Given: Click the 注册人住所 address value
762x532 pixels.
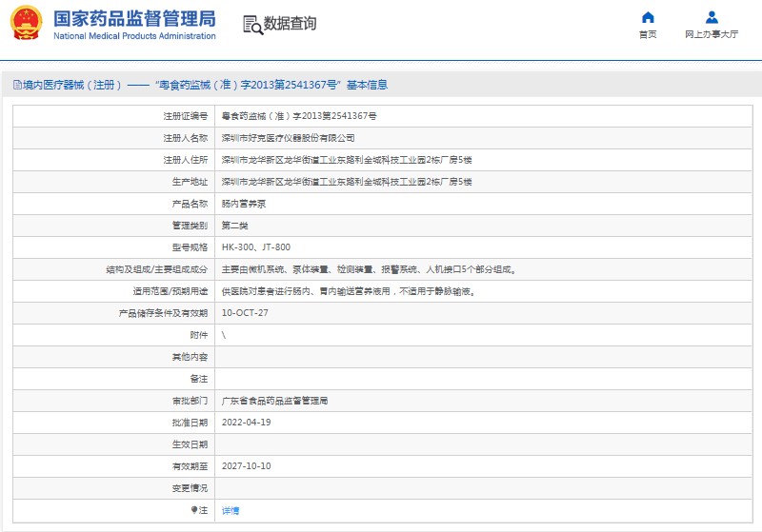Looking at the screenshot, I should click(x=347, y=160).
